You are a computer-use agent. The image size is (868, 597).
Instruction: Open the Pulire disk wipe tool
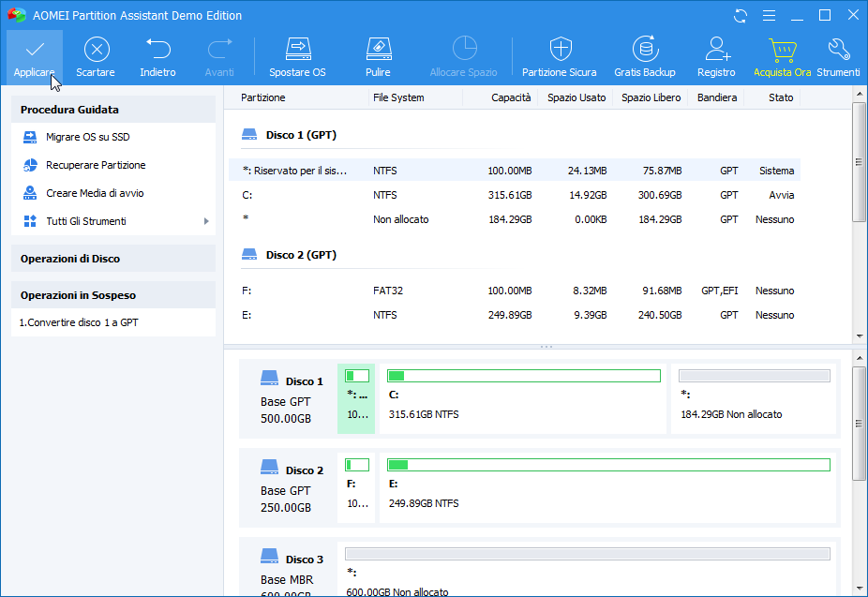pos(378,53)
